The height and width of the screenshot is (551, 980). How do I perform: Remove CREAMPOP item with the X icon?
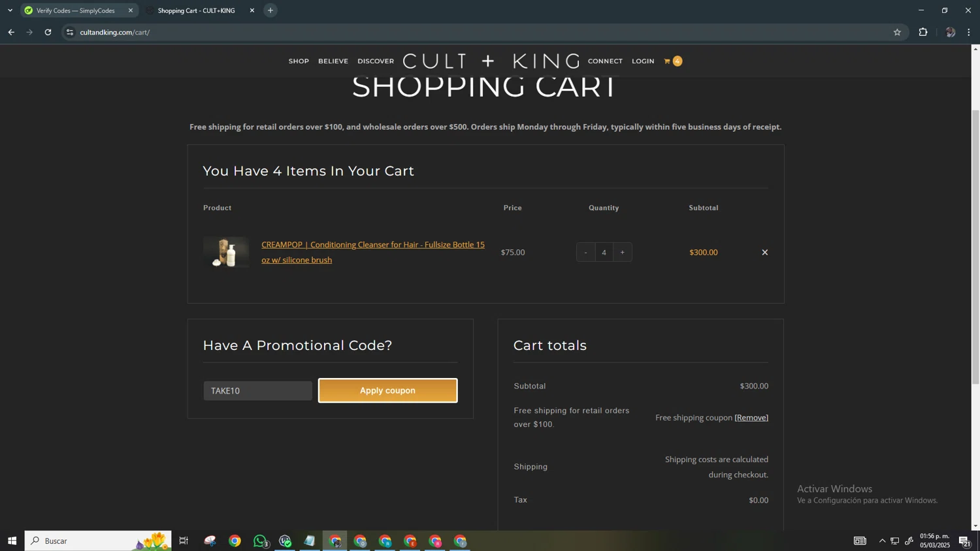(x=764, y=253)
